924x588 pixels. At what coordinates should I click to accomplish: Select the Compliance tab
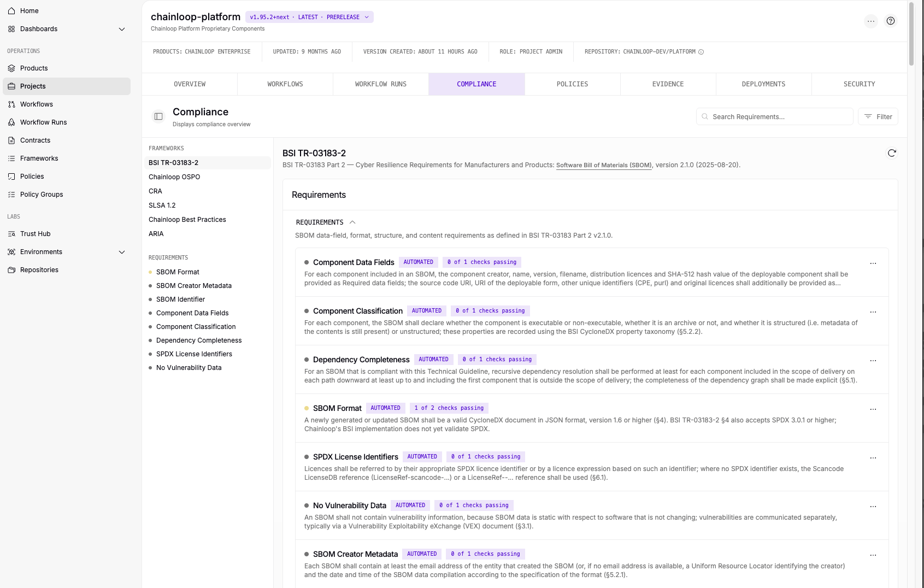pyautogui.click(x=476, y=84)
